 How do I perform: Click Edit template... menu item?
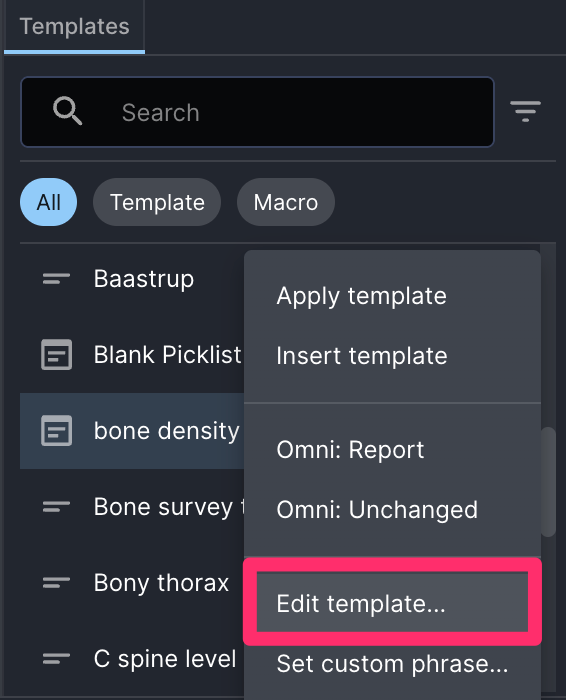pos(392,603)
